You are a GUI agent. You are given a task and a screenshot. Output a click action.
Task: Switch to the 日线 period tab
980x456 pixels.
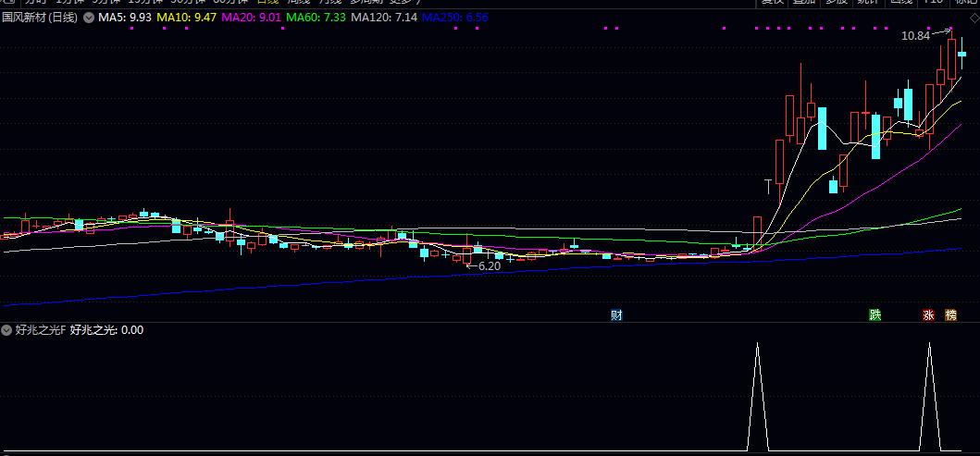[x=267, y=3]
